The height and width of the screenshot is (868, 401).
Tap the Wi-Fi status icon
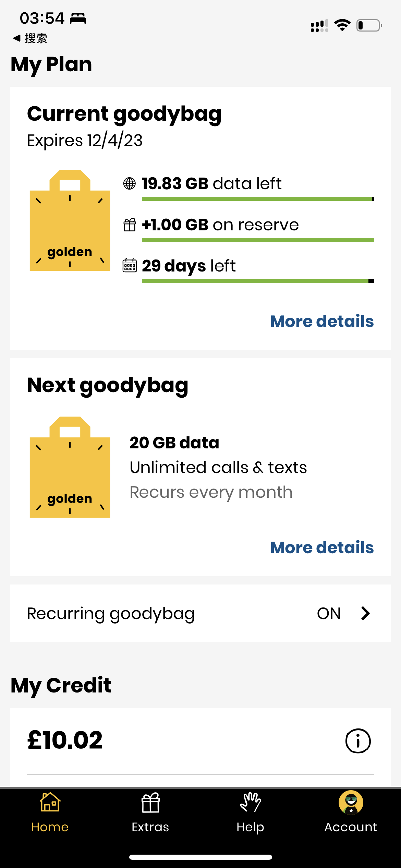(x=342, y=25)
